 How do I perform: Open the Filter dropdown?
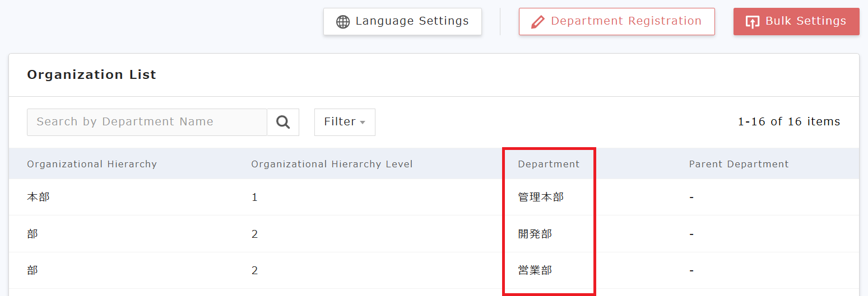[x=344, y=122]
